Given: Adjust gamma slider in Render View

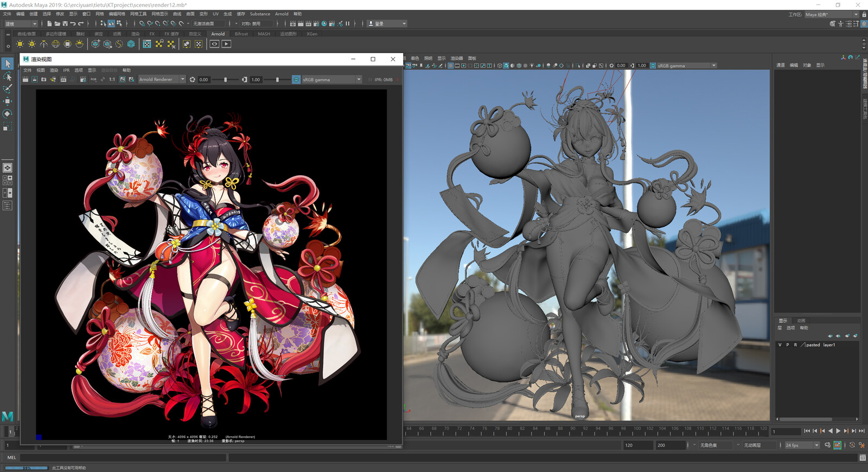Looking at the screenshot, I should click(277, 80).
